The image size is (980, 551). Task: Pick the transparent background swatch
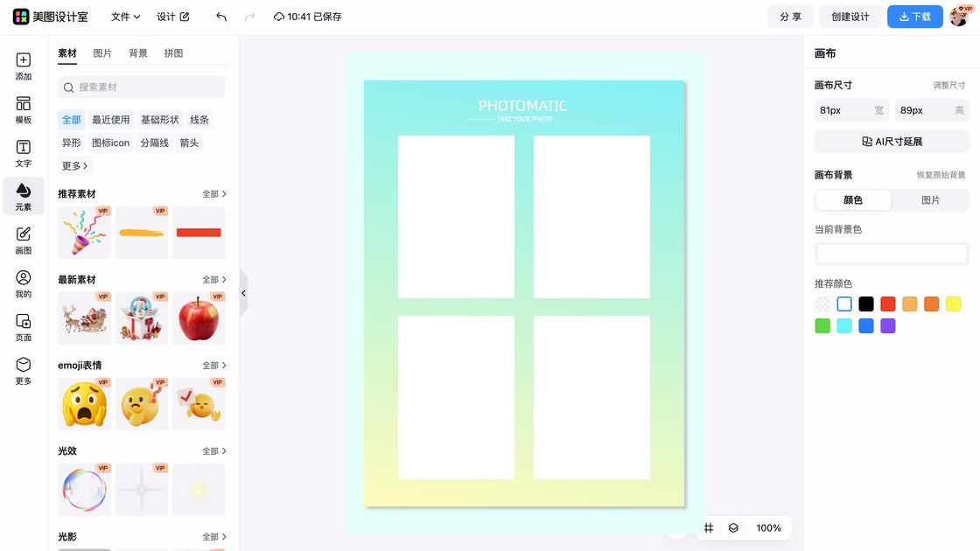coord(822,304)
